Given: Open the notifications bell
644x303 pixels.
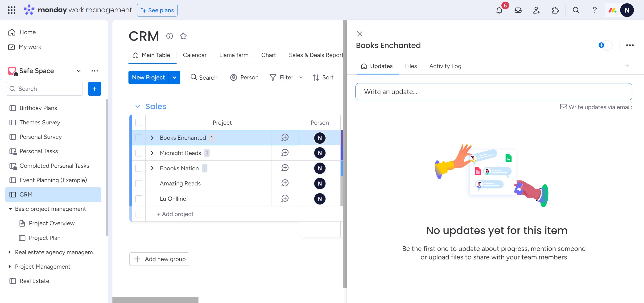Looking at the screenshot, I should click(499, 10).
